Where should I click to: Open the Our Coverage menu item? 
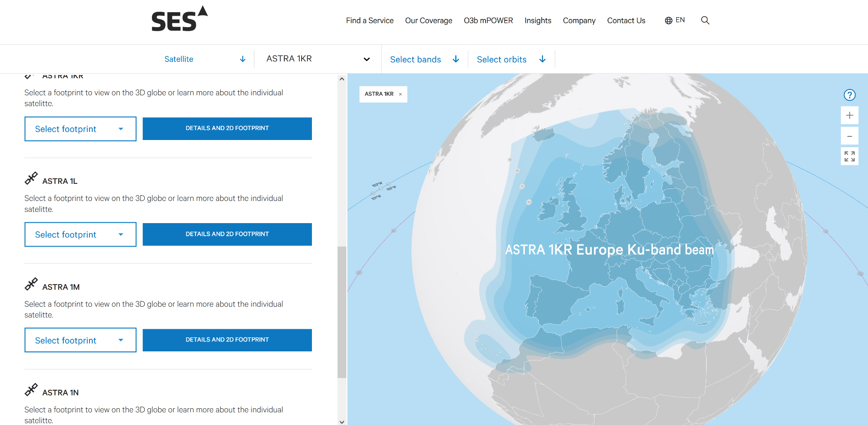point(428,20)
